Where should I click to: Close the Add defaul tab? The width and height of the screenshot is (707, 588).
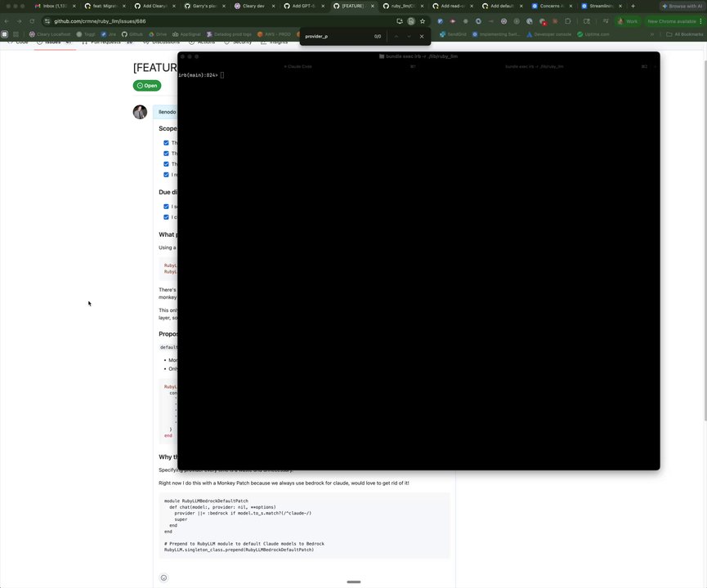(521, 7)
